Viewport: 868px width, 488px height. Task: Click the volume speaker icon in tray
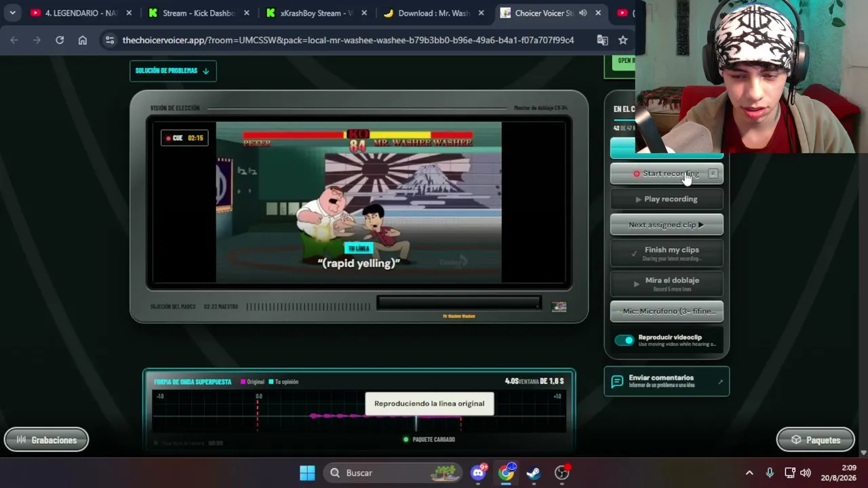pos(806,472)
